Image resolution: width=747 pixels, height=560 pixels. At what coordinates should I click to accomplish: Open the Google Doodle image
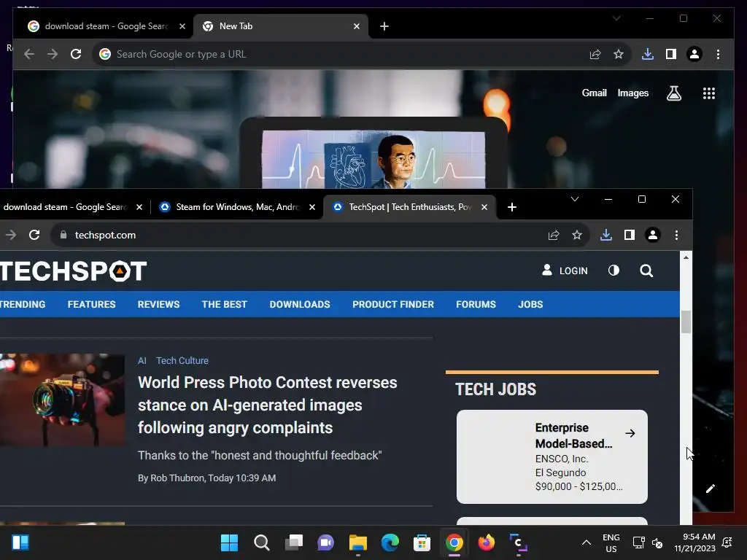click(x=373, y=160)
